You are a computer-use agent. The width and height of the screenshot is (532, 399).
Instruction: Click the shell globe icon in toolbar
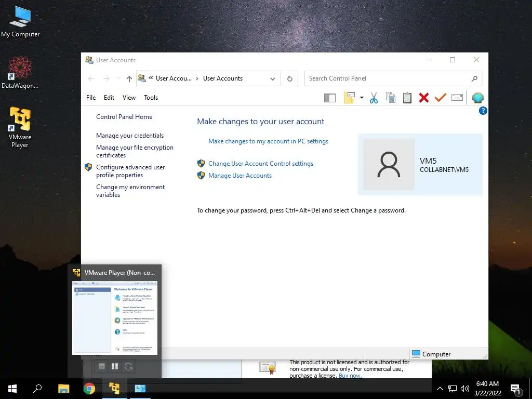point(478,98)
